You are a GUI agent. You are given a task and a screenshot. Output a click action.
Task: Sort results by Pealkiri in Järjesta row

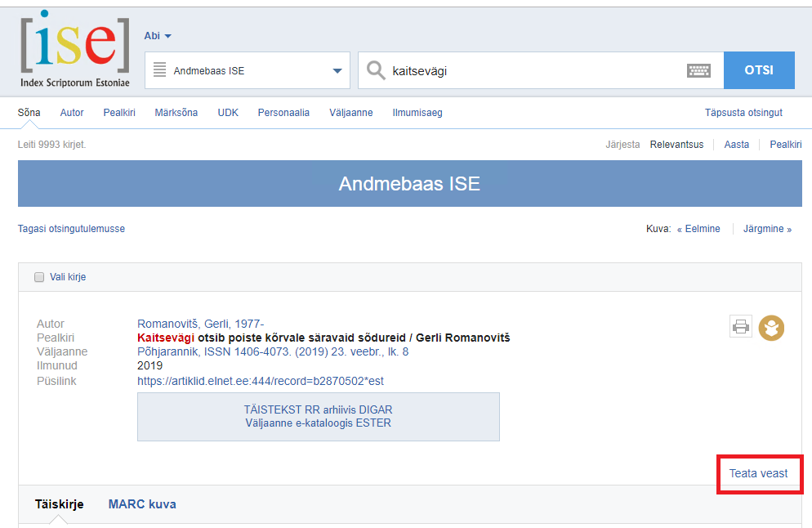[x=786, y=145]
